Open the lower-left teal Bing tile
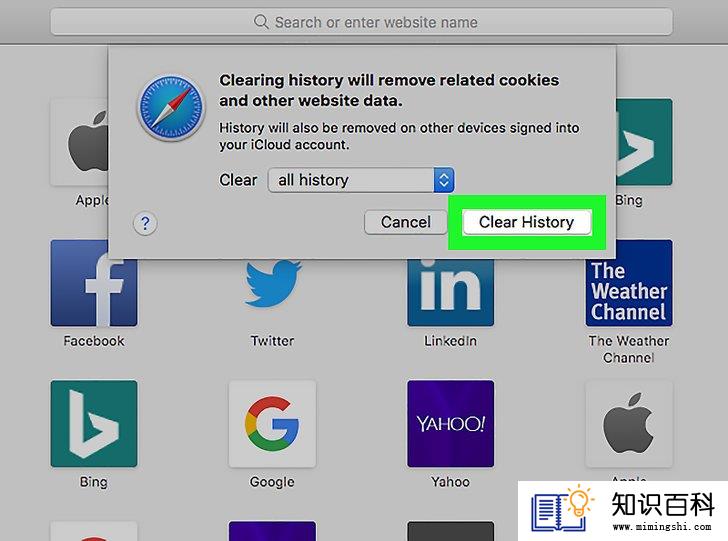The height and width of the screenshot is (541, 728). (x=94, y=424)
